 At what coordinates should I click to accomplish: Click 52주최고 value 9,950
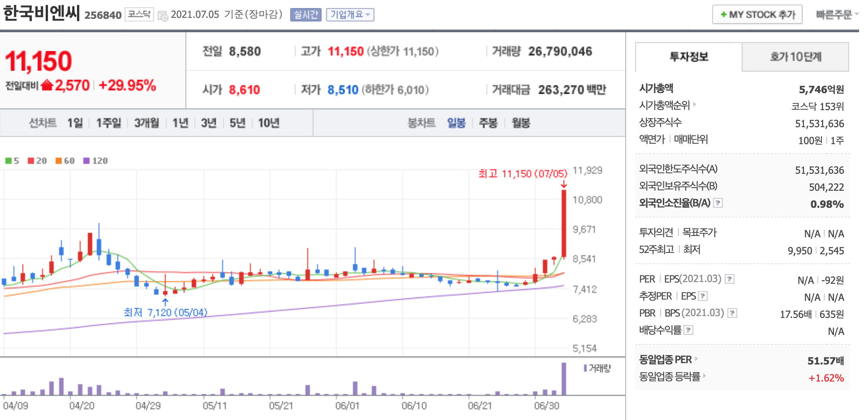click(x=800, y=251)
